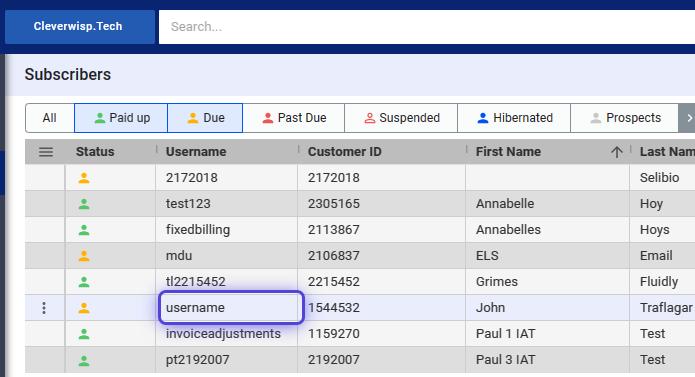The image size is (695, 377).
Task: Click first name 'ELS'
Action: pyautogui.click(x=487, y=256)
